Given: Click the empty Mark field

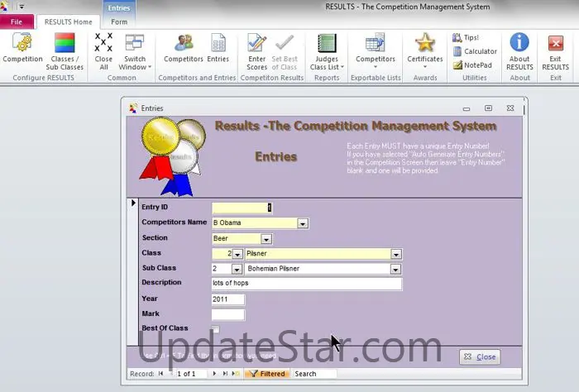Looking at the screenshot, I should click(227, 314).
